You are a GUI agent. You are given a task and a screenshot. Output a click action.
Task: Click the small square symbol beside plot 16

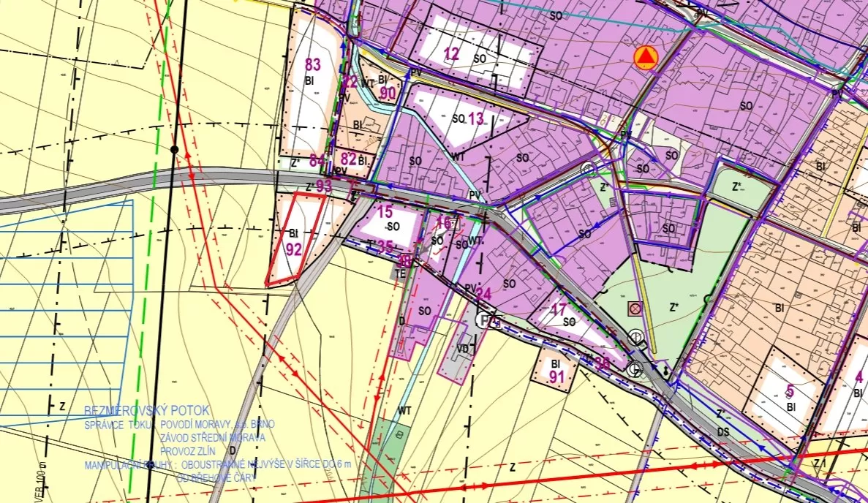pyautogui.click(x=455, y=224)
